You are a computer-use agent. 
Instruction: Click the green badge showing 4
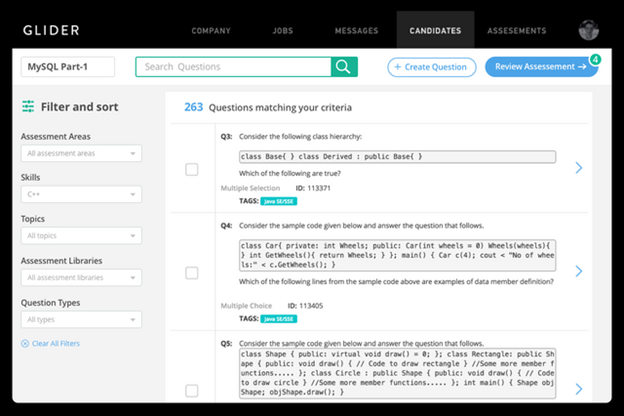point(595,60)
